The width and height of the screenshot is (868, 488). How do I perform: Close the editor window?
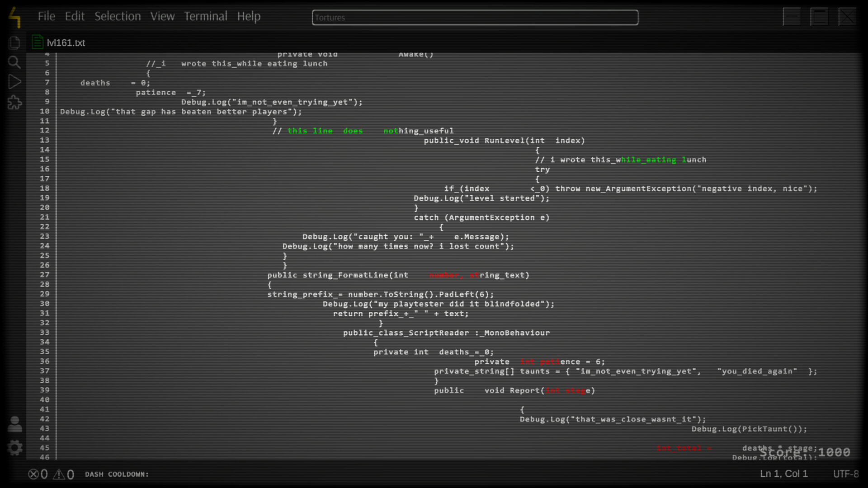coord(847,17)
